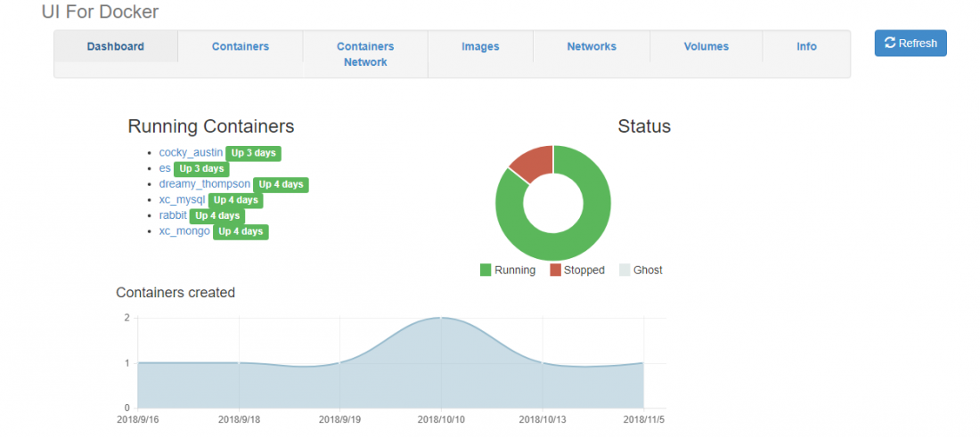Select the dreamy_thompson container link
The image size is (980, 437).
(204, 184)
